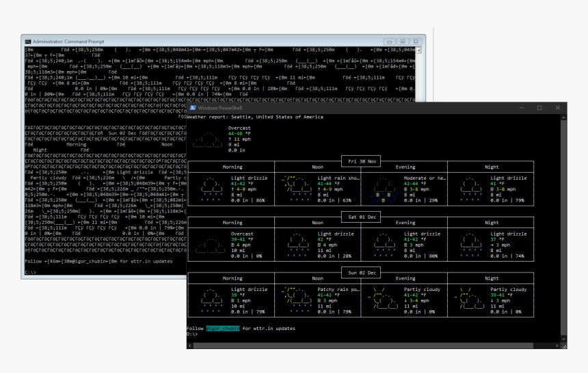Click 'Partly cloudy' in Sunday Night cell
588x373 pixels.
pyautogui.click(x=509, y=290)
